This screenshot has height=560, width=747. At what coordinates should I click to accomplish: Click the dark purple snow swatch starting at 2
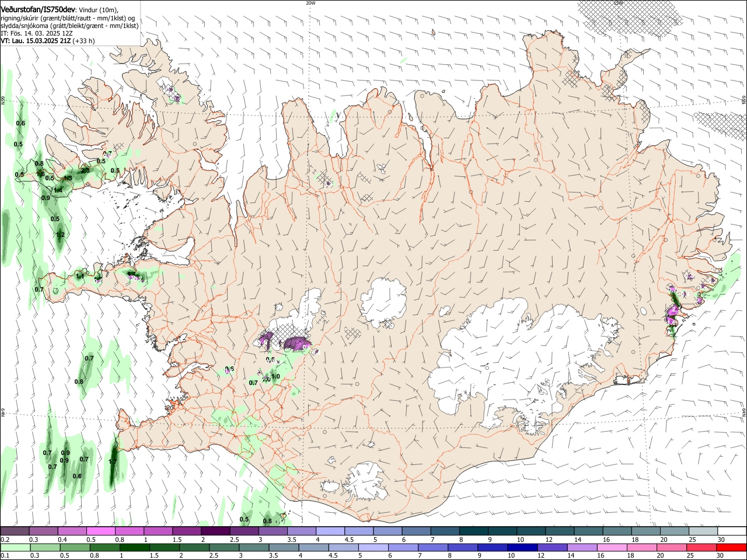point(215,531)
